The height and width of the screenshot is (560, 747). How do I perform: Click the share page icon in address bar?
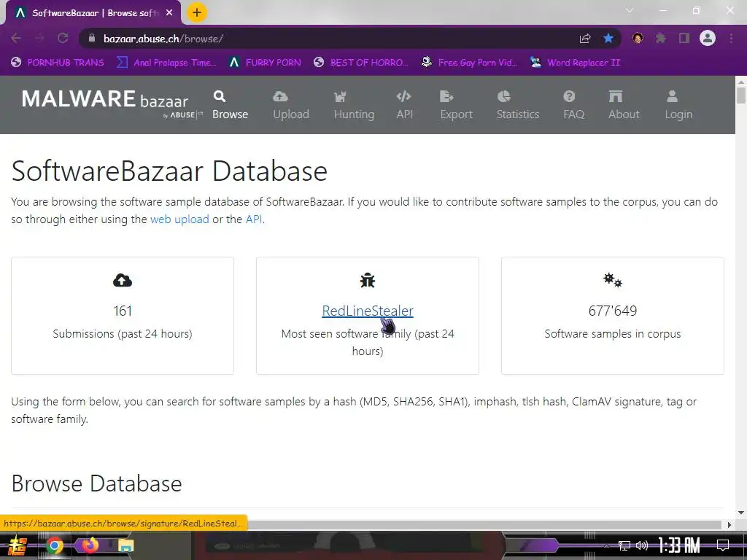click(x=585, y=39)
